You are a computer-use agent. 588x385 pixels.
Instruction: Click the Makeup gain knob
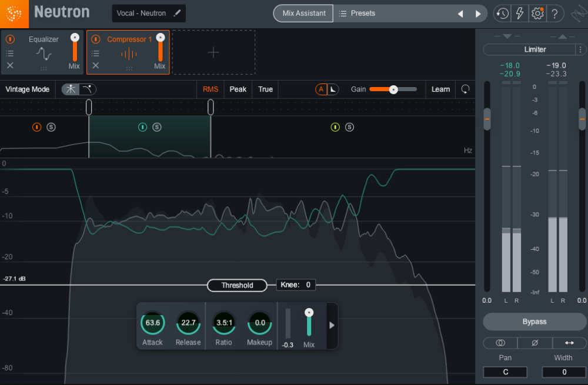click(260, 323)
